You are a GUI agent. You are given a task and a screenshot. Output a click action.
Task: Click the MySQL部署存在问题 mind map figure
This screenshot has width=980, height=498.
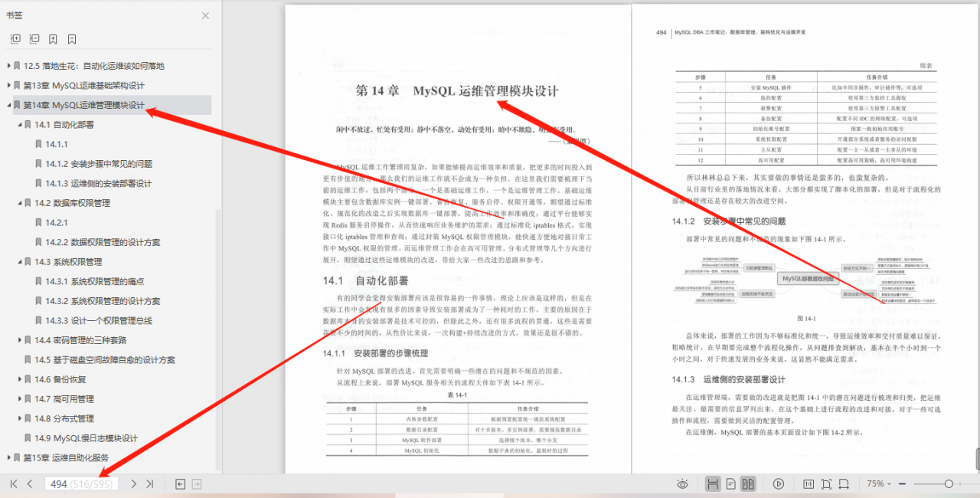807,279
